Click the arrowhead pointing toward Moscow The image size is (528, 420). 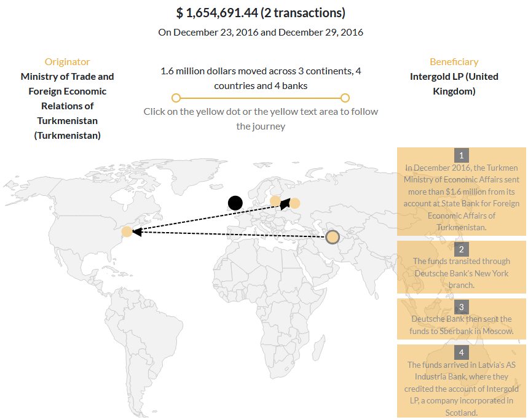click(285, 204)
